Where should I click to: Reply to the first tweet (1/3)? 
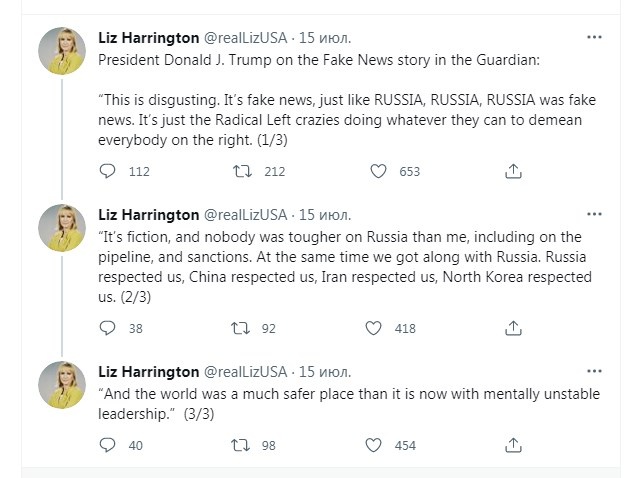(108, 171)
